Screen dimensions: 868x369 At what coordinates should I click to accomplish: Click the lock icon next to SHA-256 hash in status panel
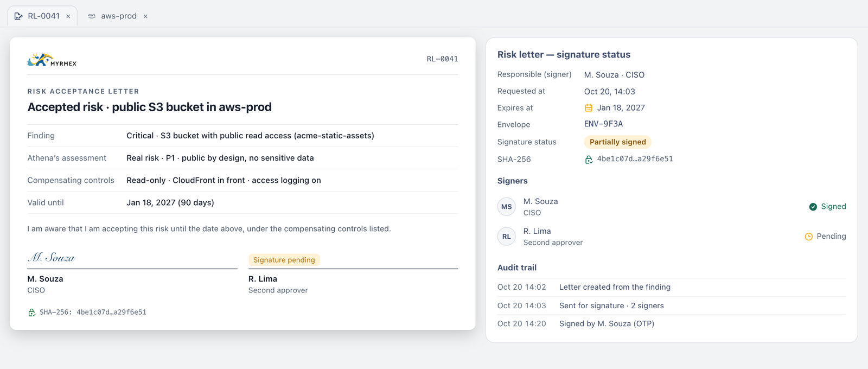[x=589, y=159]
